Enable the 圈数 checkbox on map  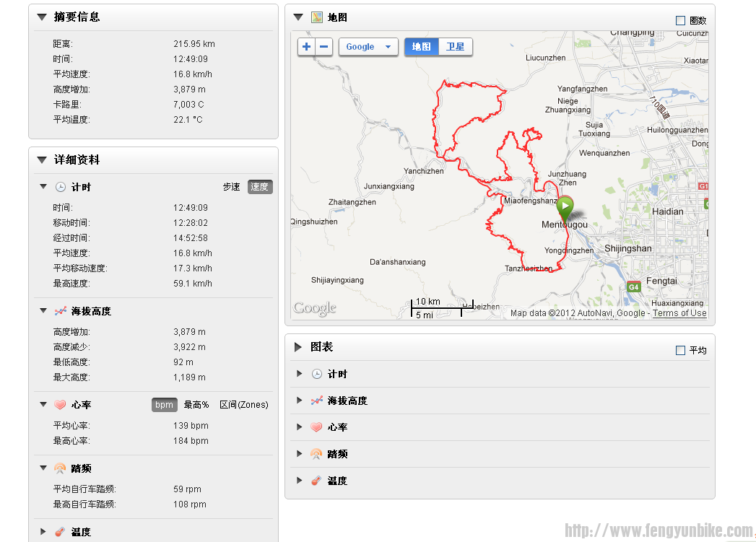pos(680,21)
